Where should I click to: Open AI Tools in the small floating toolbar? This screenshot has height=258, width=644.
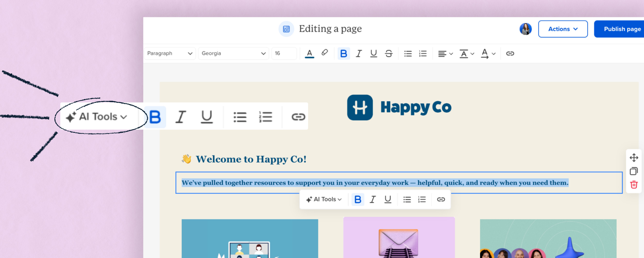(324, 199)
